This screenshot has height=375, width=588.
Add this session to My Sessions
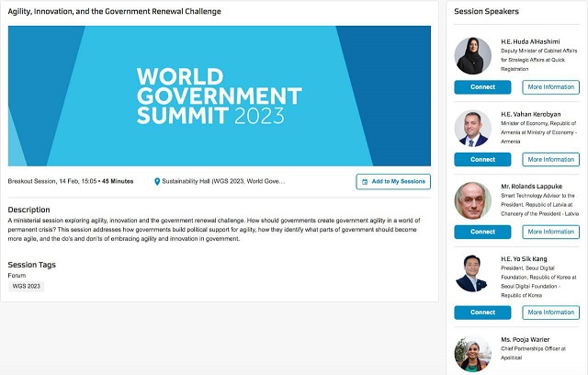393,181
